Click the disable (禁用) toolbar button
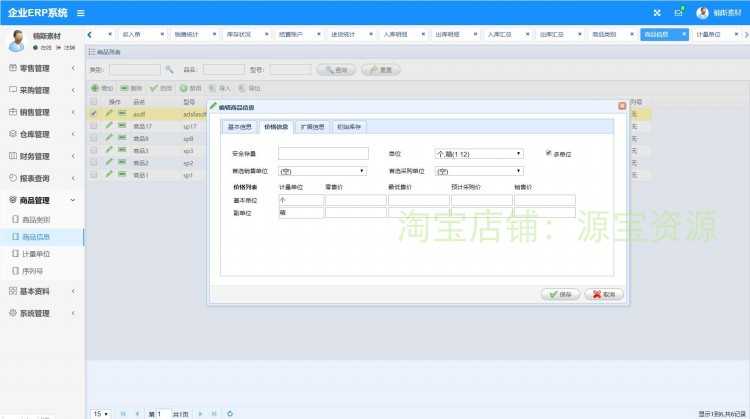750x419 pixels. 190,88
